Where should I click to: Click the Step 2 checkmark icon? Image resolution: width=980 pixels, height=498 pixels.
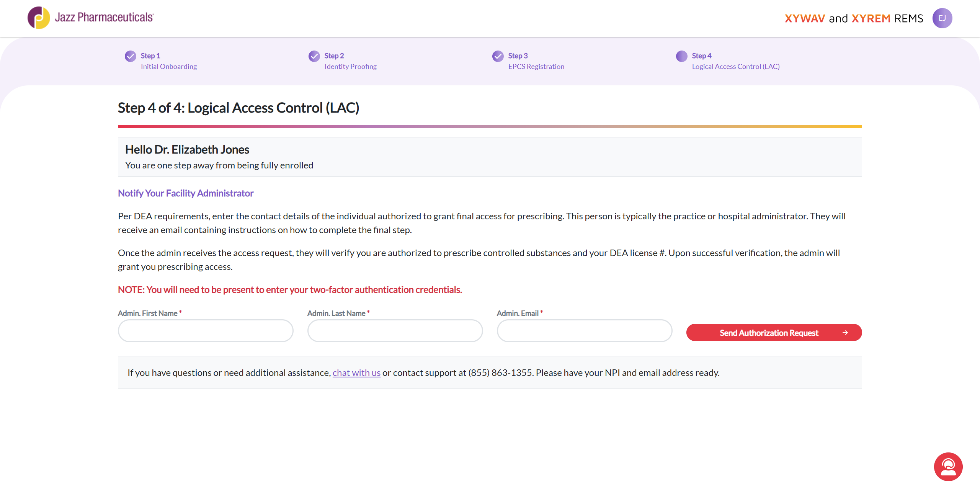314,56
